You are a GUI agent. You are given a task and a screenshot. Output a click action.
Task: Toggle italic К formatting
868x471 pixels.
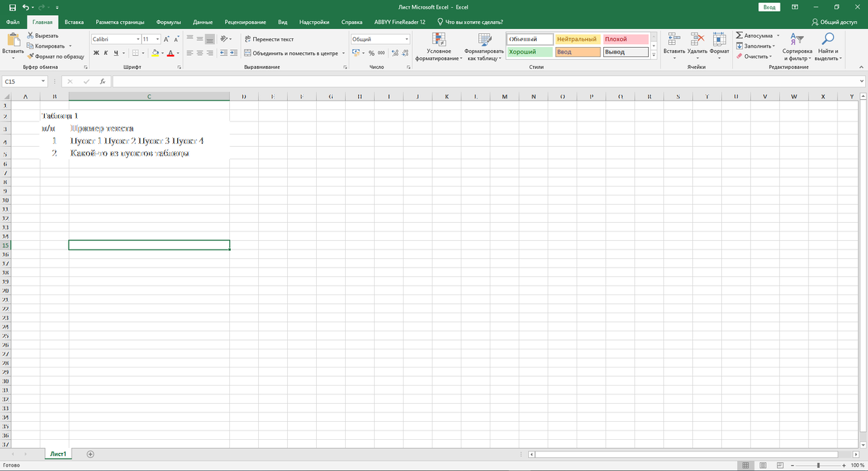[106, 53]
